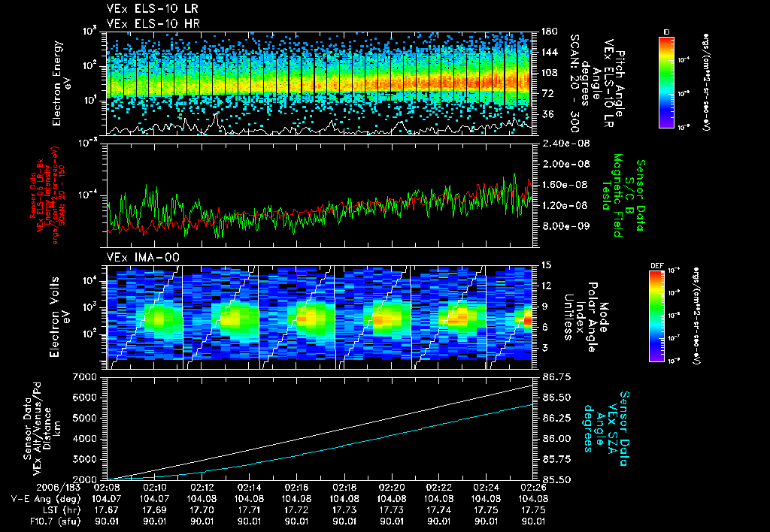The width and height of the screenshot is (770, 532).
Task: Click the 4000 km altitude tick
Action: pyautogui.click(x=85, y=439)
